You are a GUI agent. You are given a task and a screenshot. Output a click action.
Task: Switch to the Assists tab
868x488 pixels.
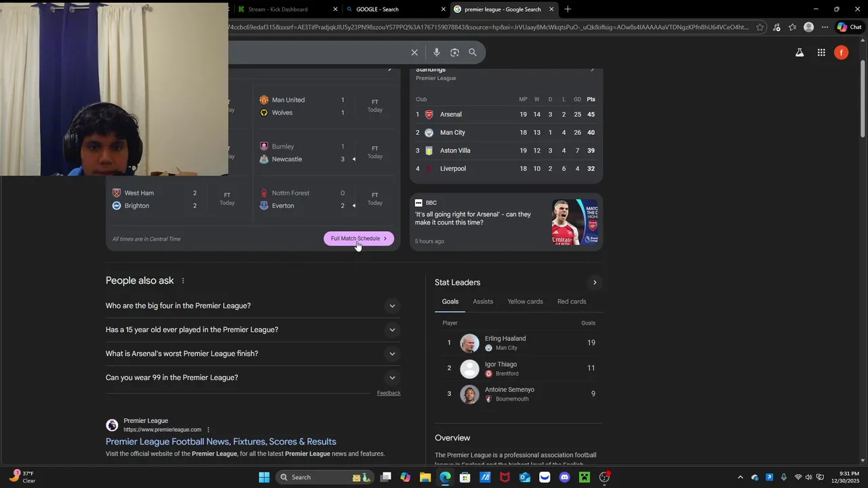pyautogui.click(x=483, y=302)
